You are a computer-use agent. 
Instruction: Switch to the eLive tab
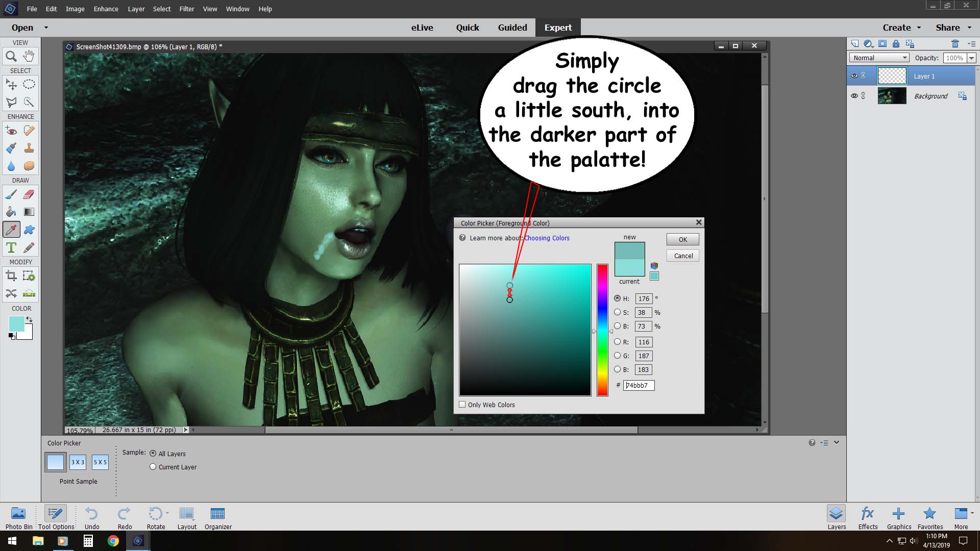pos(422,28)
